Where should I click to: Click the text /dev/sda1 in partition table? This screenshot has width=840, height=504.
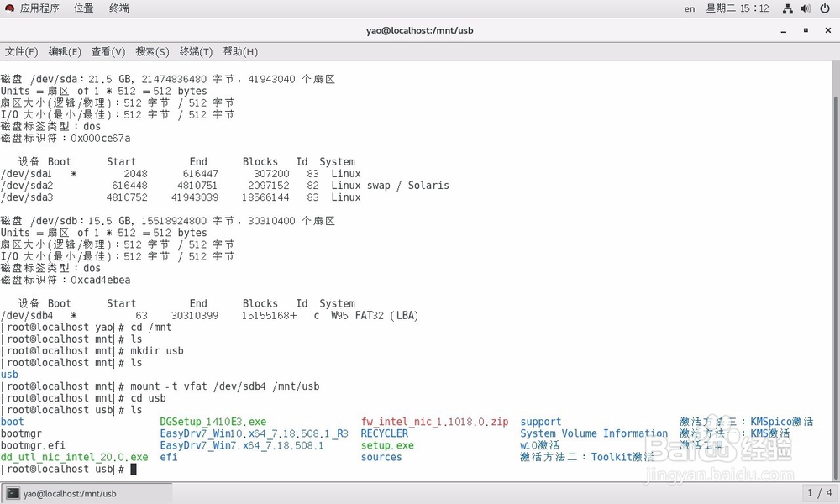(x=26, y=174)
